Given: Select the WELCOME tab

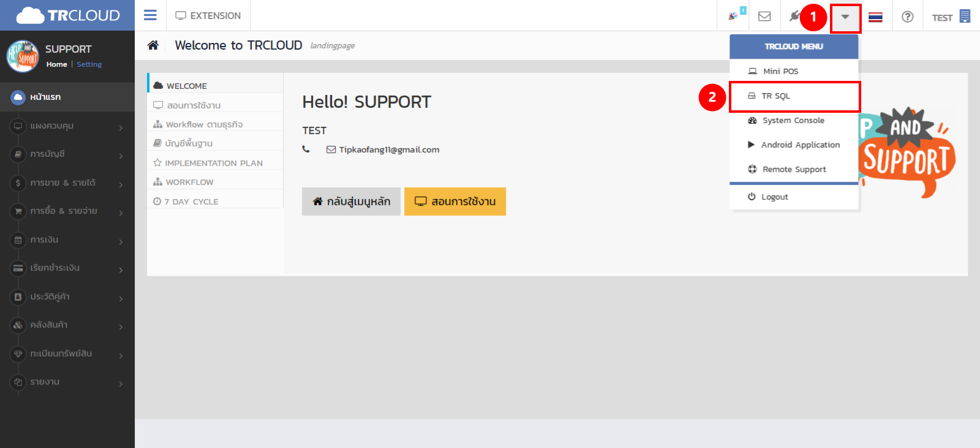Looking at the screenshot, I should point(216,83).
